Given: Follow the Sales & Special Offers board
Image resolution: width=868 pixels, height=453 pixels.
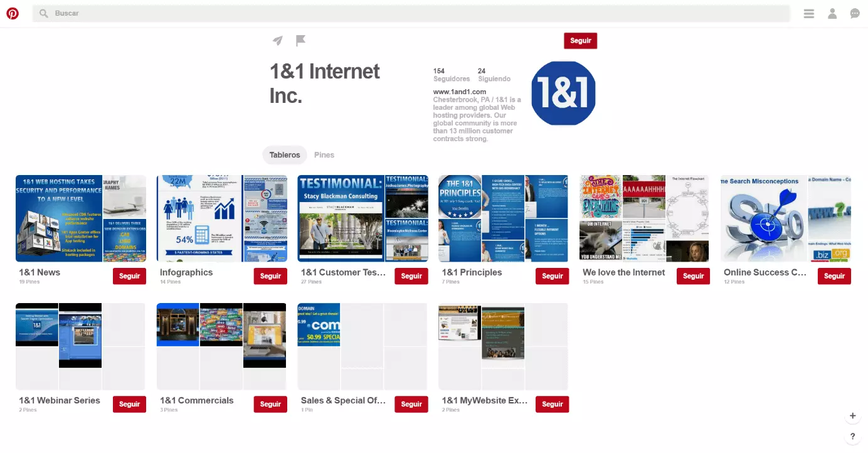Looking at the screenshot, I should pos(411,404).
